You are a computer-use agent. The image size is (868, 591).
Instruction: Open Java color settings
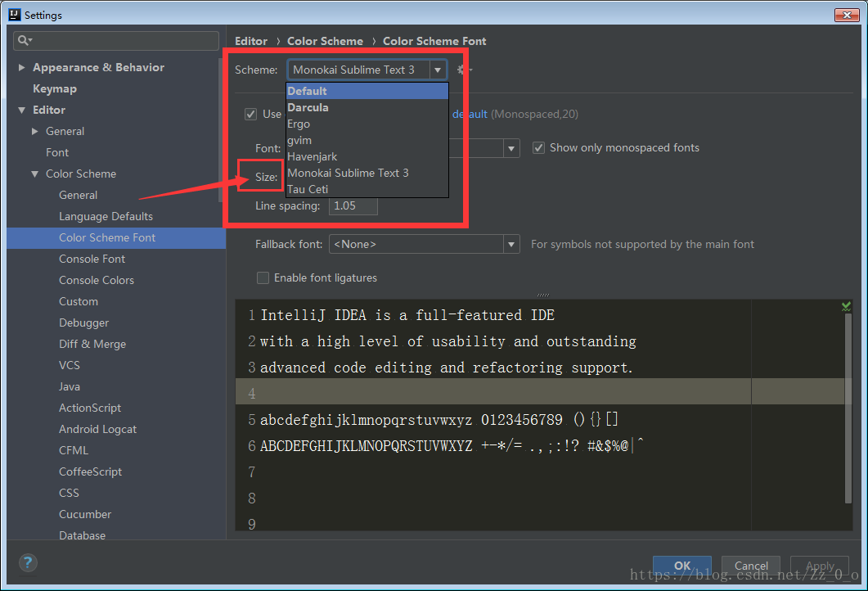[70, 386]
